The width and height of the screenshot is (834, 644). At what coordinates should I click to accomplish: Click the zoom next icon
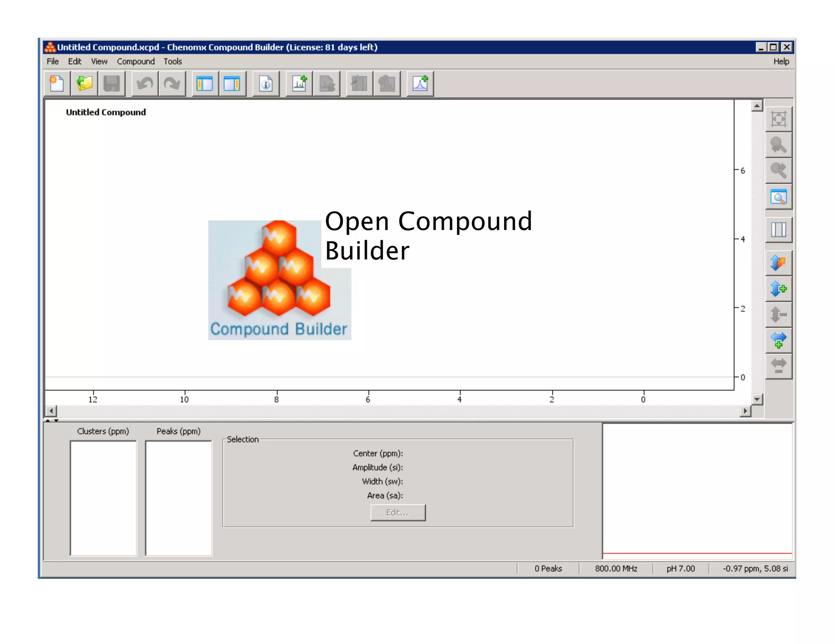[779, 171]
